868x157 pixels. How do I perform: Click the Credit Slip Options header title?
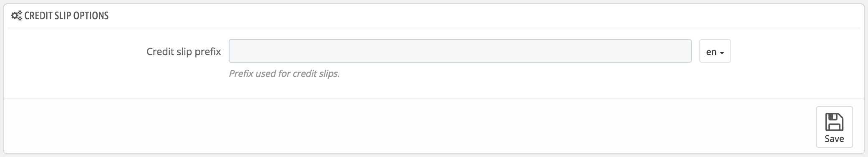point(66,16)
